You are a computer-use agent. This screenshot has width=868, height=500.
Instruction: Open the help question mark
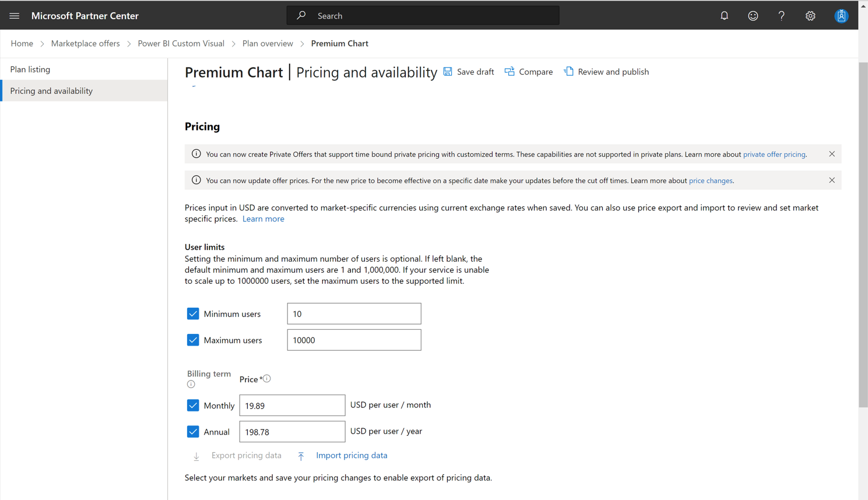pos(781,16)
